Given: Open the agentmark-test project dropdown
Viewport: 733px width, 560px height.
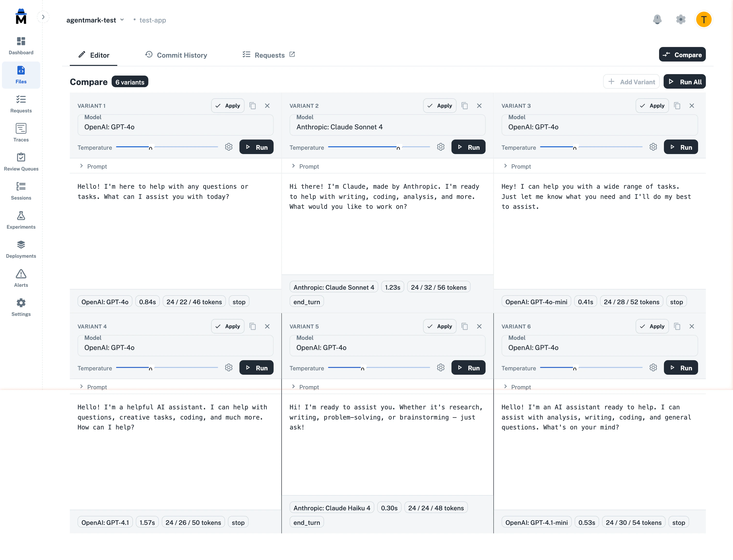Looking at the screenshot, I should tap(95, 20).
